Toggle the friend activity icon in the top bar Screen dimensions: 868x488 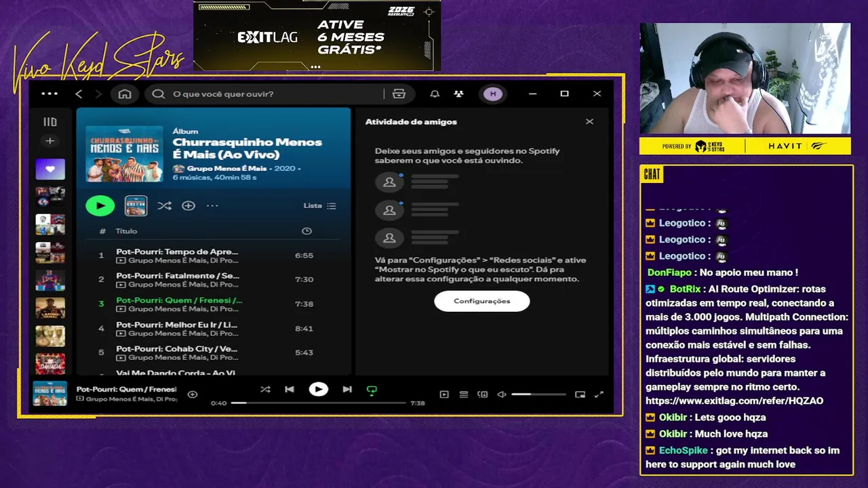(459, 94)
